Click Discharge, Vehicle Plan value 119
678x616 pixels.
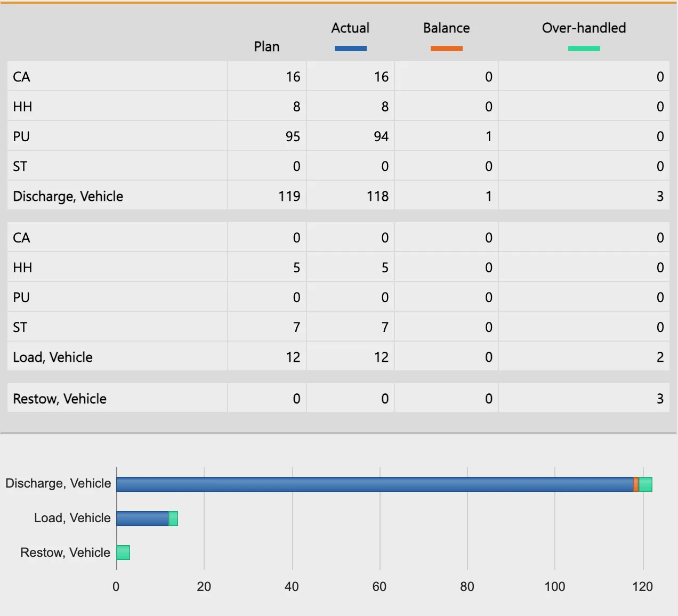[289, 196]
